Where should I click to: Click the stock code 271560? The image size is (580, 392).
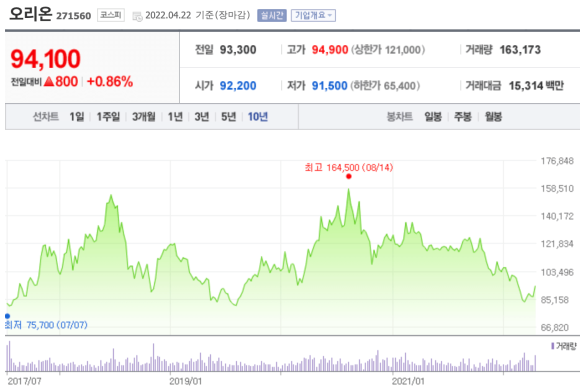click(x=73, y=16)
